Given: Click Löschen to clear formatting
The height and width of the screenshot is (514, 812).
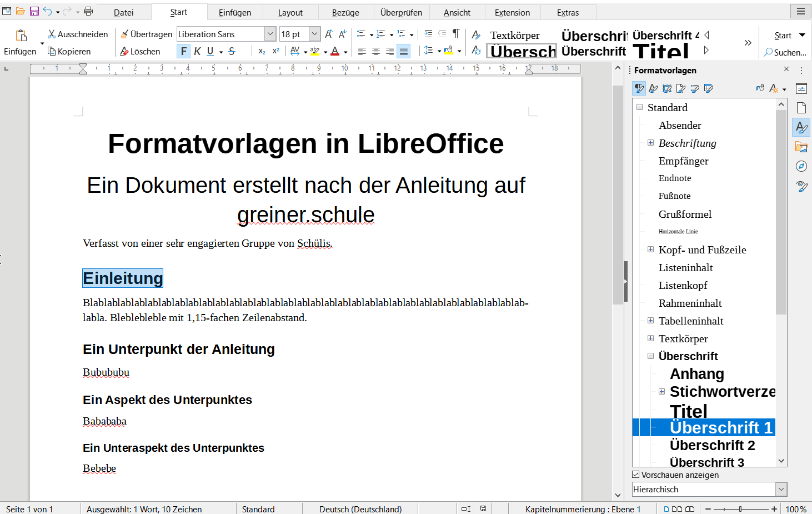Looking at the screenshot, I should point(141,51).
